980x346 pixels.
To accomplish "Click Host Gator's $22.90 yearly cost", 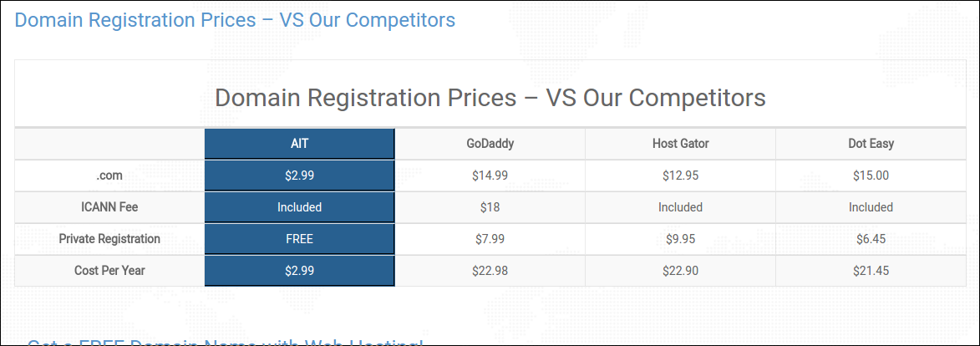I will click(x=681, y=271).
